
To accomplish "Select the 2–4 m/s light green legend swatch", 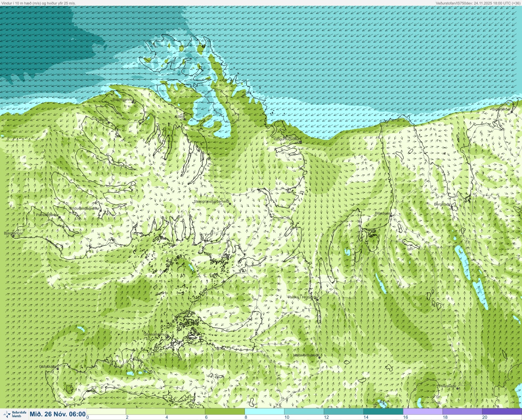I will [x=146, y=411].
